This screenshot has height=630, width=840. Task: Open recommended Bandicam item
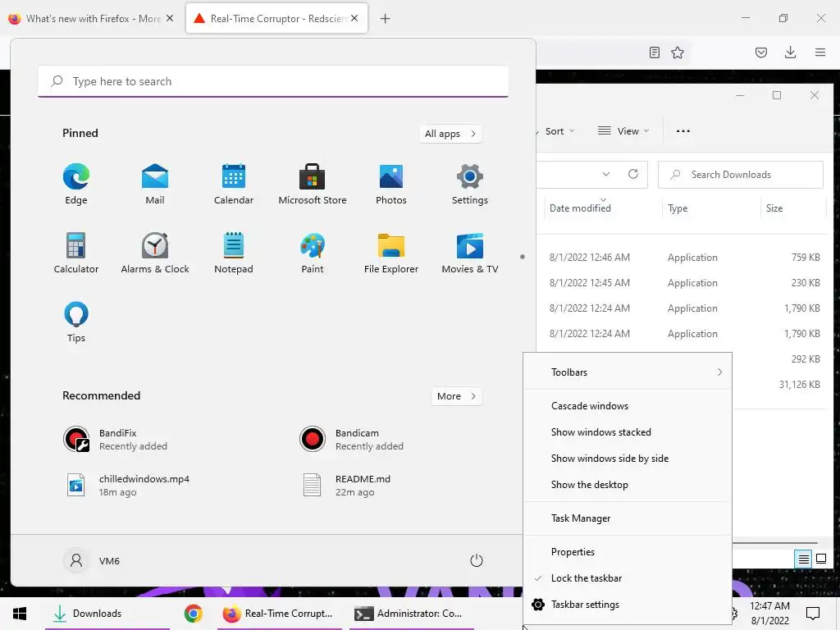[x=351, y=440]
